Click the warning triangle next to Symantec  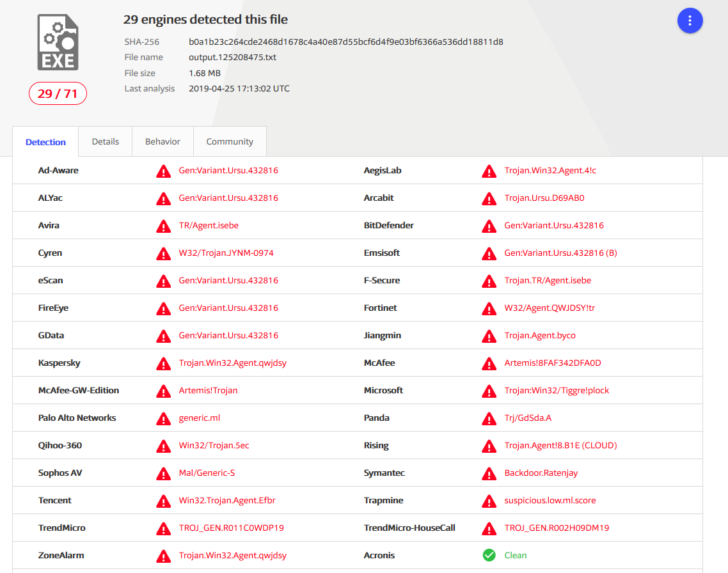[x=489, y=473]
